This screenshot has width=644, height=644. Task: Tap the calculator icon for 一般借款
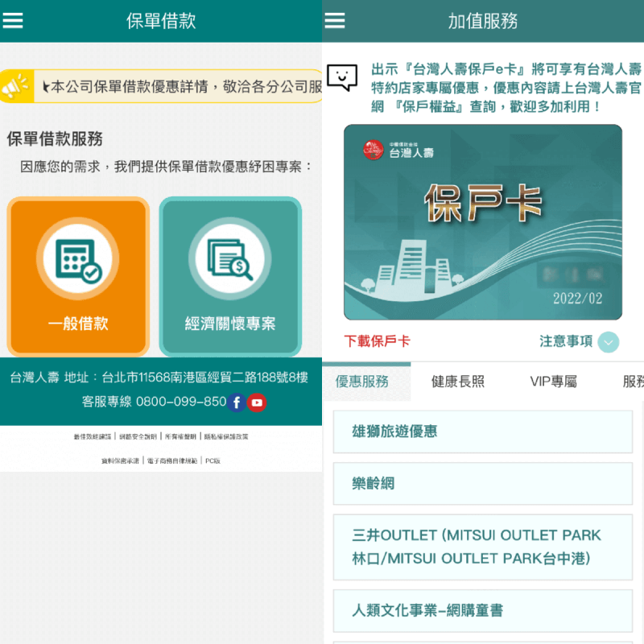78,258
